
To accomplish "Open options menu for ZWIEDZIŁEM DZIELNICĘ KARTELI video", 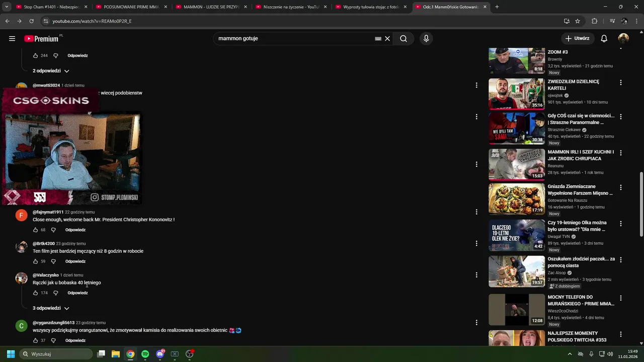I will click(x=620, y=82).
